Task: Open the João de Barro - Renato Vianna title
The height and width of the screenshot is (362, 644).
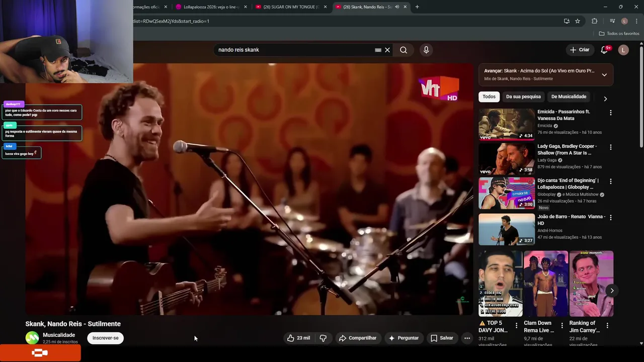Action: pos(571,220)
